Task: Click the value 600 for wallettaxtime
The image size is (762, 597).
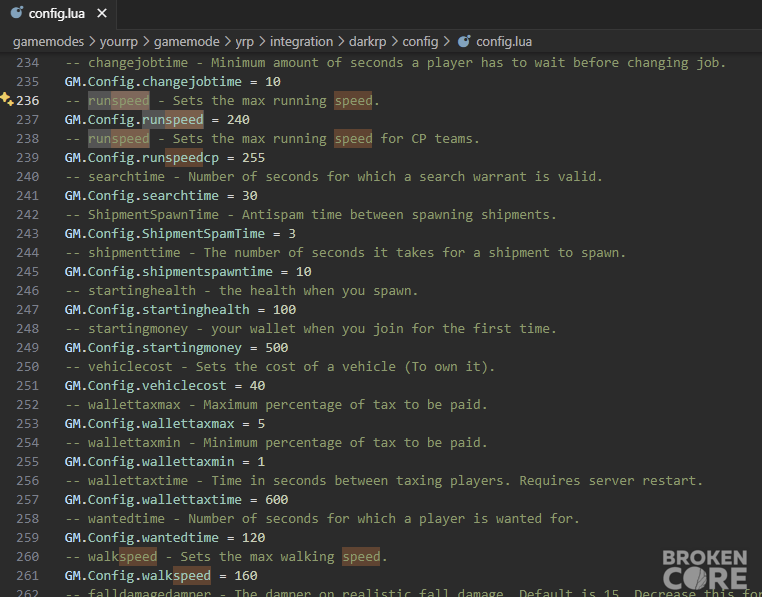Action: coord(277,499)
